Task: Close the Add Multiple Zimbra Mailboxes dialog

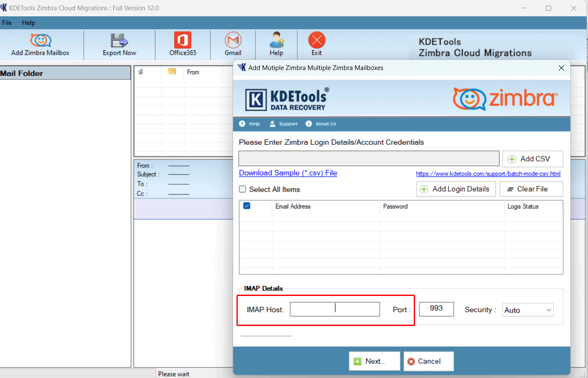Action: click(x=561, y=68)
